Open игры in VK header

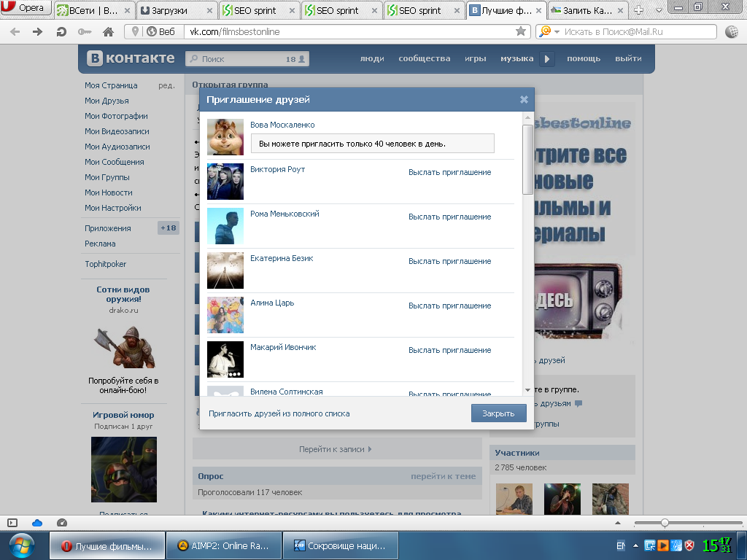476,58
